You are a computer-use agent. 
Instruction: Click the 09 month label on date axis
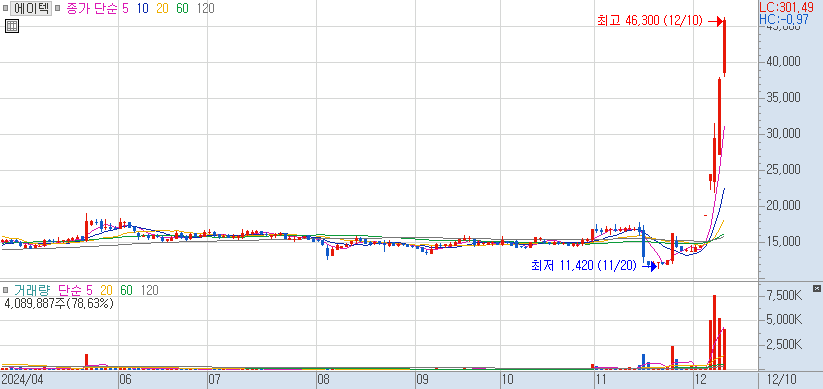pyautogui.click(x=422, y=379)
